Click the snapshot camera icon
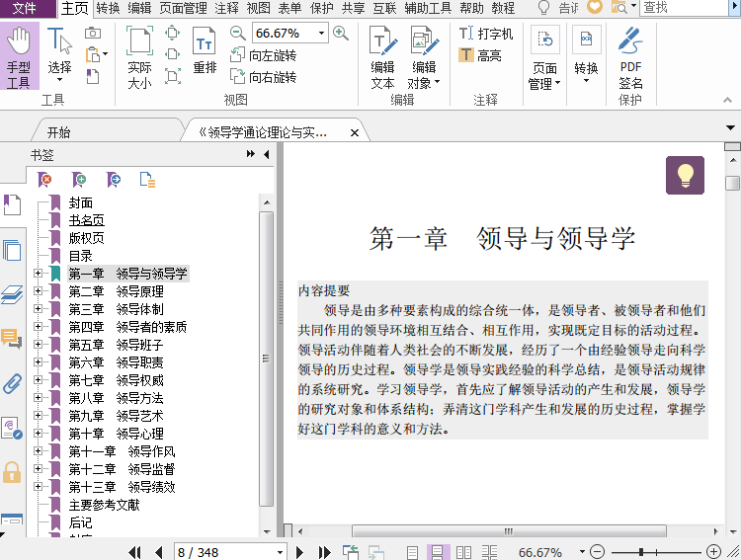This screenshot has width=741, height=560. pos(93,33)
